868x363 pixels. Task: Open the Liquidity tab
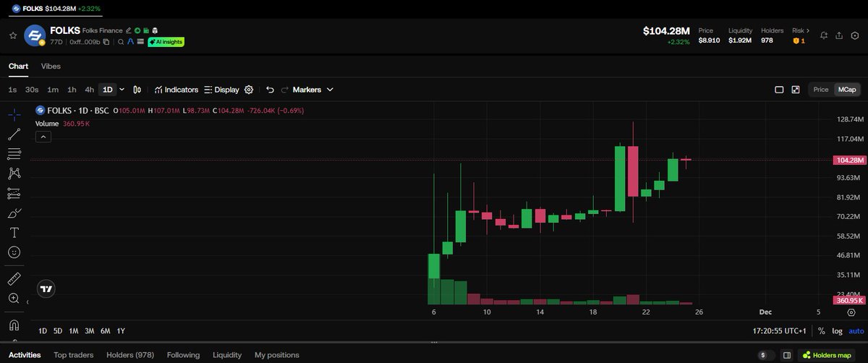pos(227,355)
